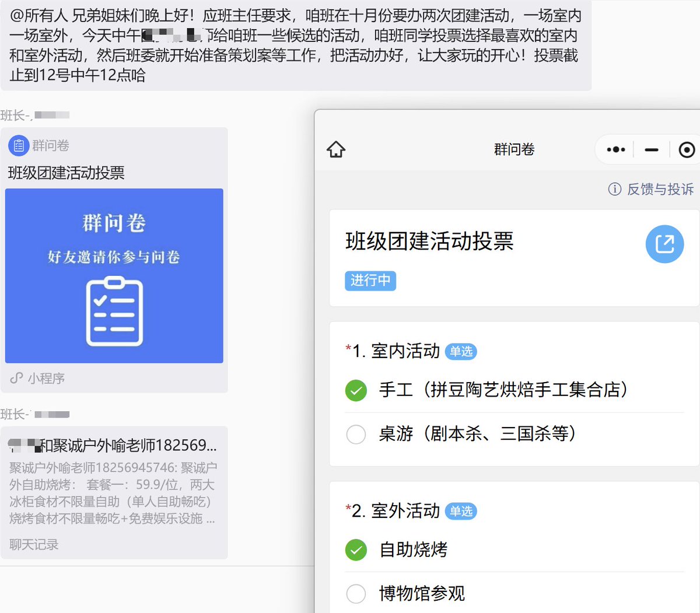Click the info icon beside 反馈与投诉
This screenshot has width=700, height=613.
tap(614, 189)
